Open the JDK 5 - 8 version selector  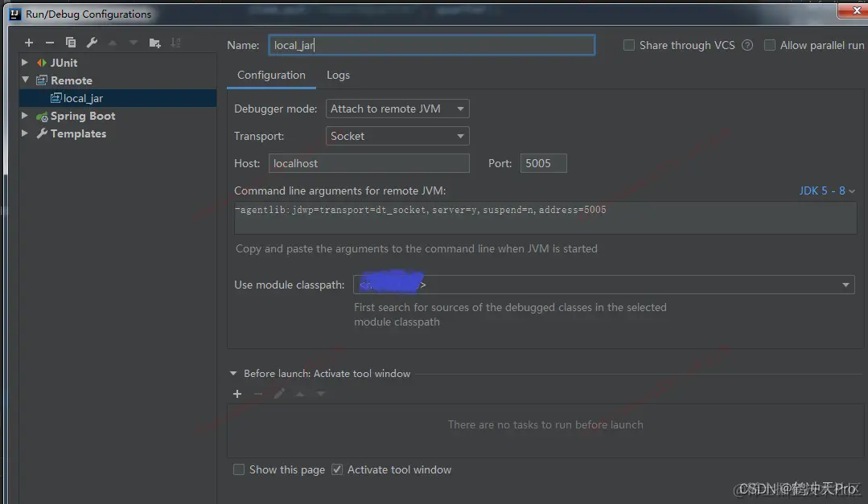coord(827,191)
